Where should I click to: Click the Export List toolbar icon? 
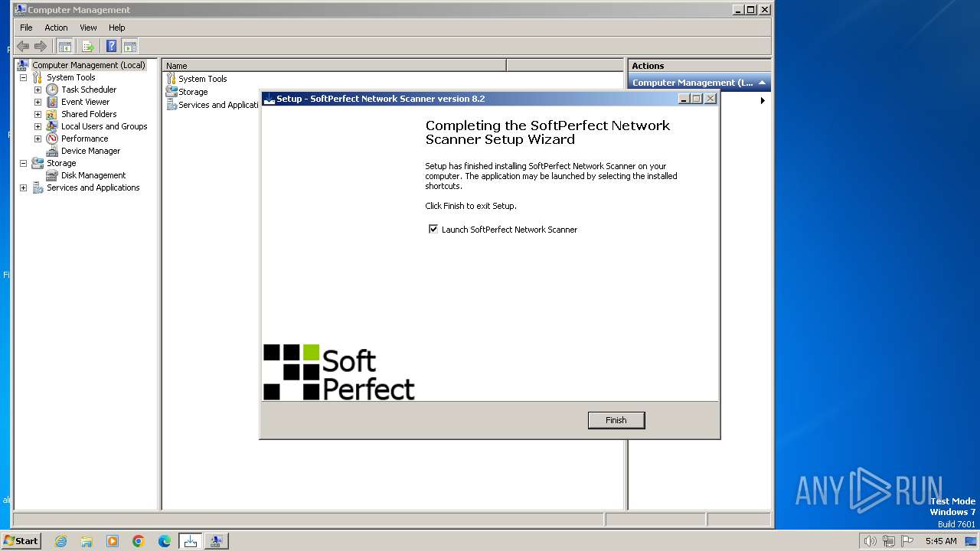[x=88, y=46]
